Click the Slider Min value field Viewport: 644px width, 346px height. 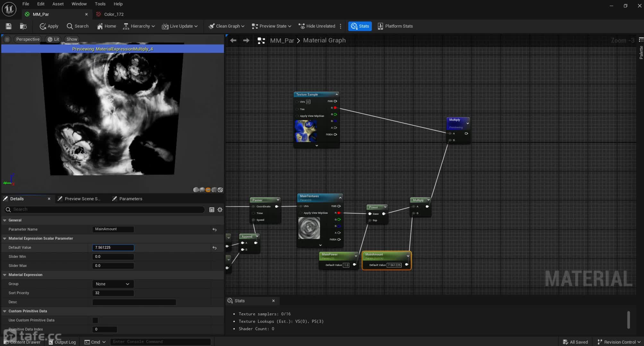tap(113, 257)
